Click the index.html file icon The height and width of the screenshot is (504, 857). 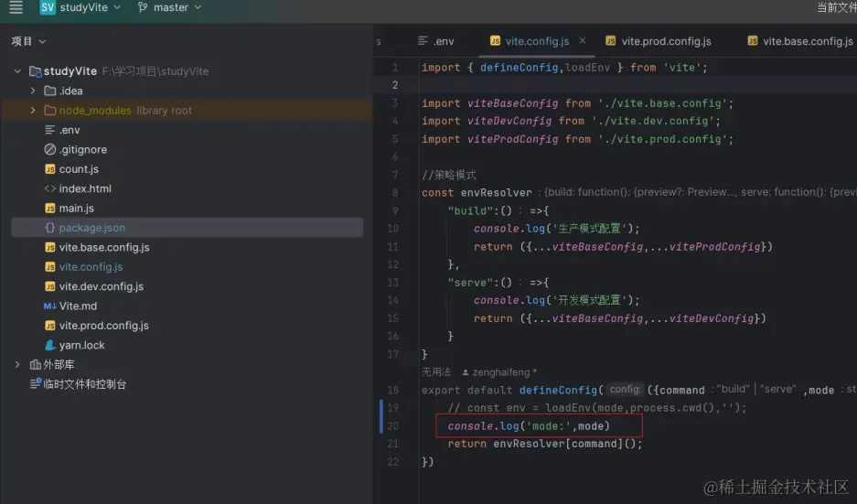(49, 188)
